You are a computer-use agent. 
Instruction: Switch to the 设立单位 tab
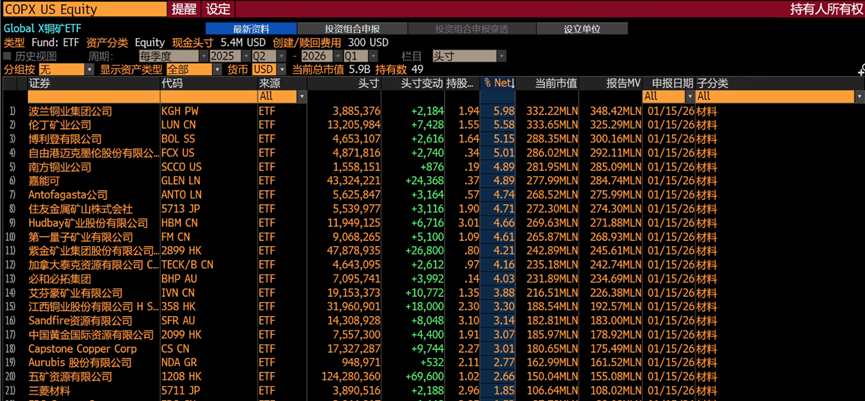click(582, 29)
